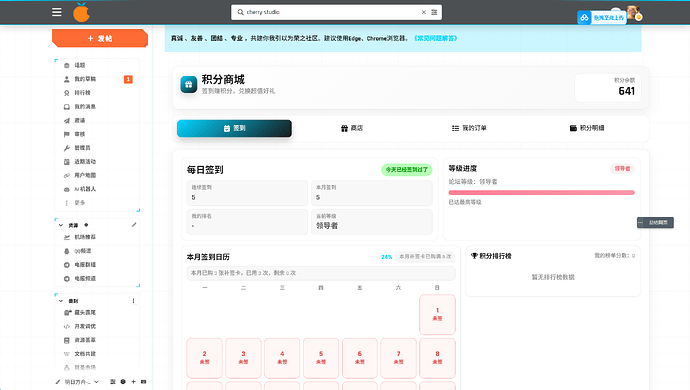The image size is (690, 390).
Task: Open the user avatar menu
Action: coord(633,12)
